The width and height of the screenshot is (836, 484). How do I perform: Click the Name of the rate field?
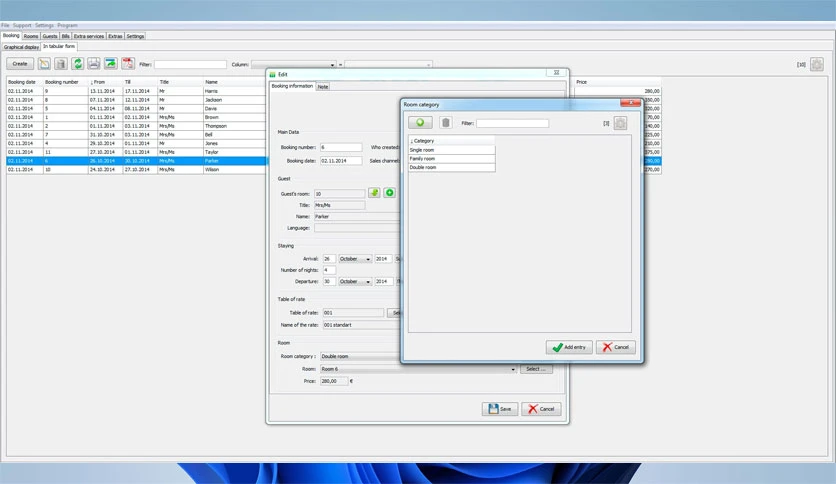[x=361, y=325]
